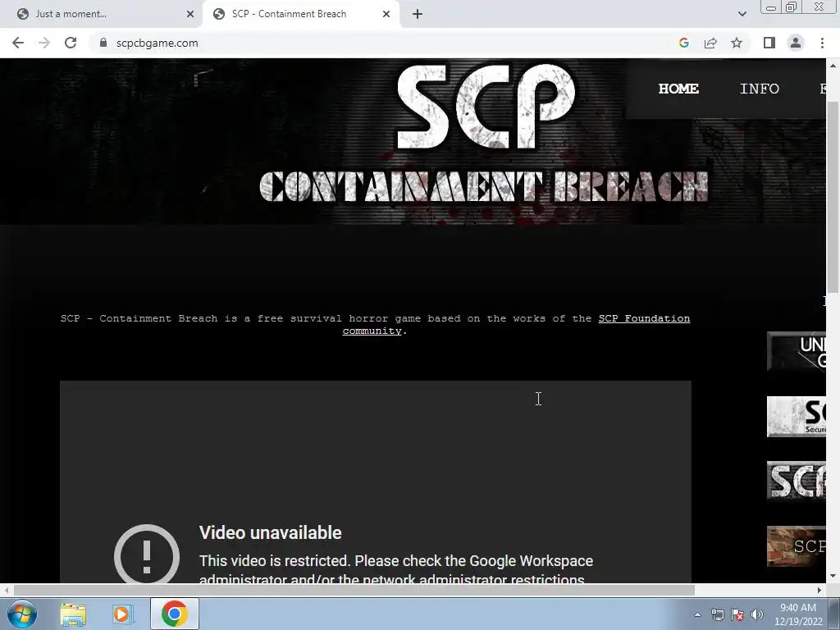
Task: View site info via the padlock icon
Action: 103,43
